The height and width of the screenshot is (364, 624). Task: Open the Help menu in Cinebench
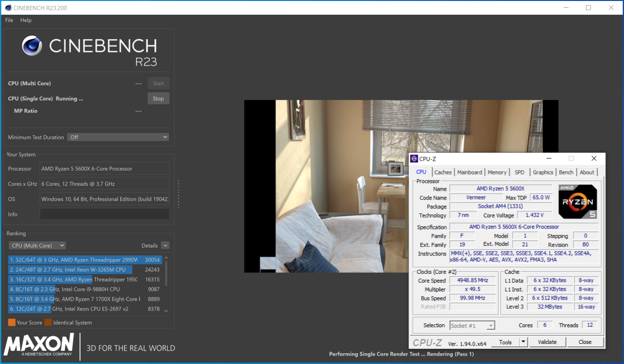(26, 20)
